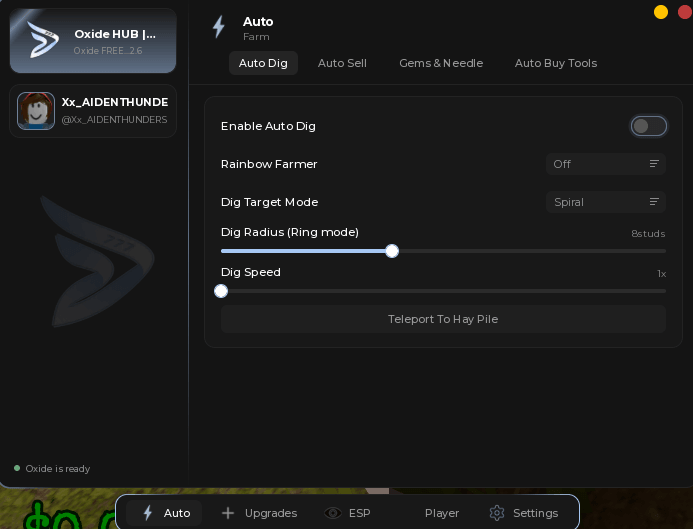Click the lightning icon in bottom Auto tab
The width and height of the screenshot is (693, 529).
pos(148,513)
